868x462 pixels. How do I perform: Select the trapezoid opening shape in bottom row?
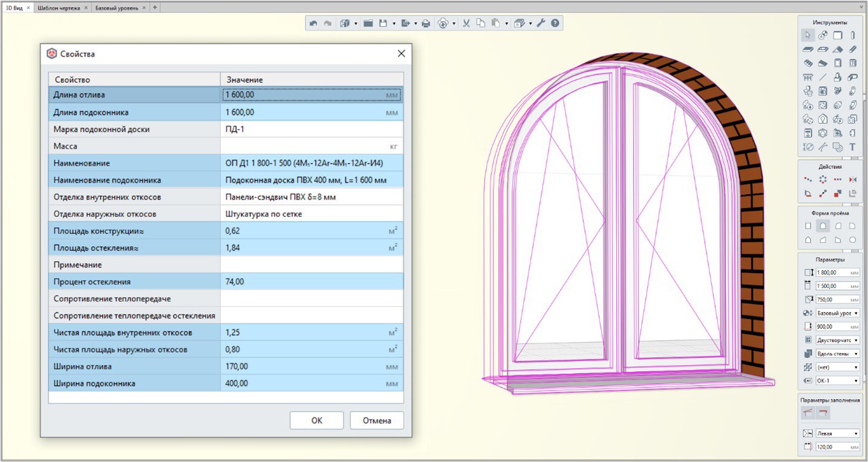pyautogui.click(x=823, y=240)
